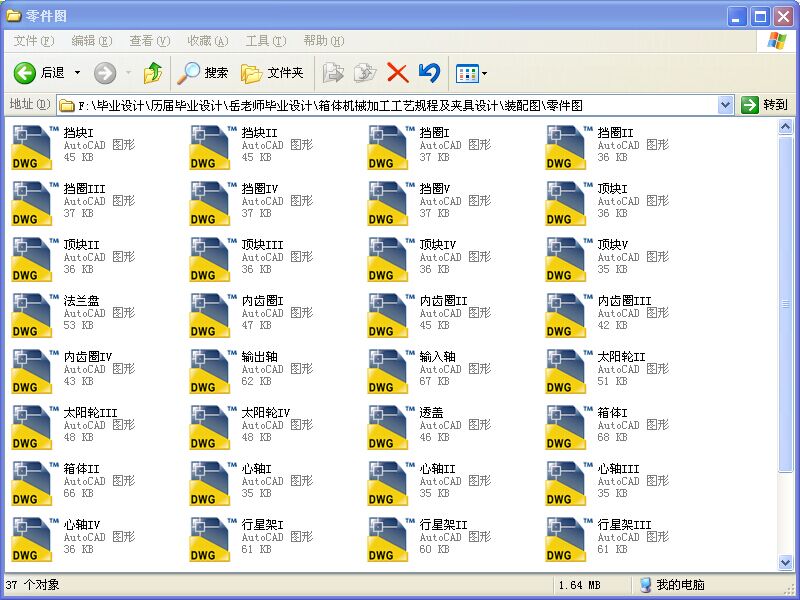Viewport: 800px width, 600px height.
Task: Click the vertical scrollbar thumb
Action: pos(786,304)
